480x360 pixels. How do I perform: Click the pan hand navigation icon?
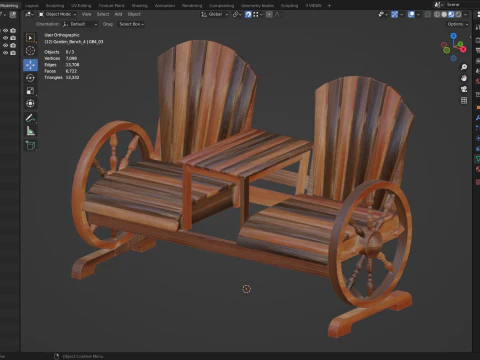464,78
